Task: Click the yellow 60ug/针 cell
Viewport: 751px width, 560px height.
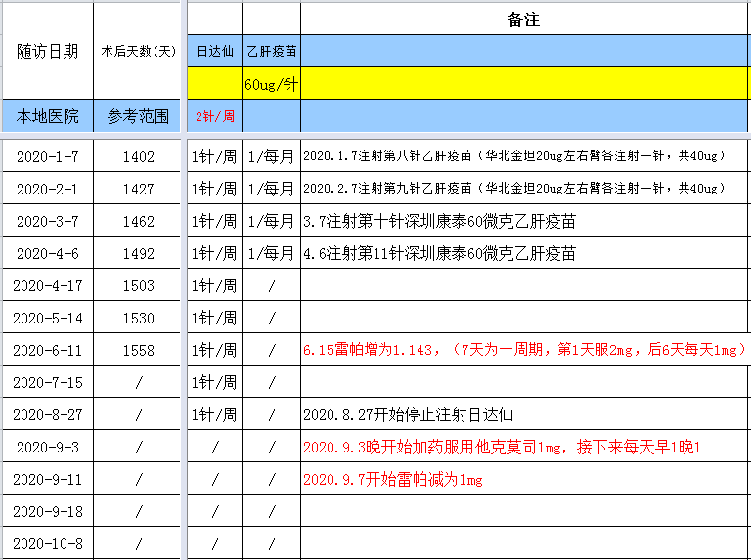Action: [272, 84]
